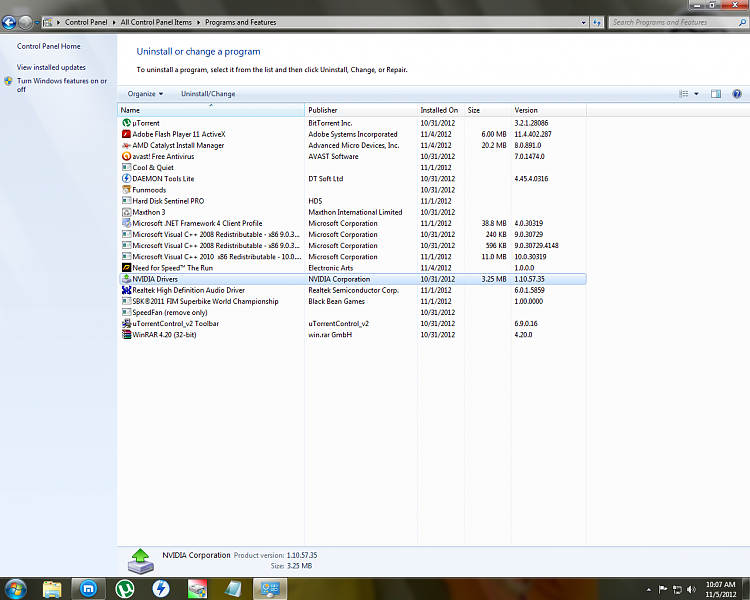Sort by the Publisher column header
The image size is (750, 600).
pyautogui.click(x=361, y=110)
